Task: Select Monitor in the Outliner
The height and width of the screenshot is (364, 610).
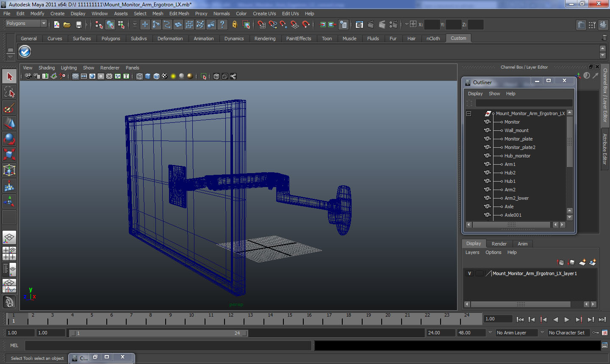Action: tap(512, 122)
